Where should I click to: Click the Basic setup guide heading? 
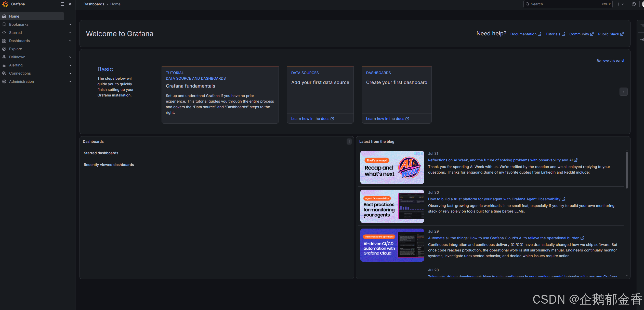[105, 69]
